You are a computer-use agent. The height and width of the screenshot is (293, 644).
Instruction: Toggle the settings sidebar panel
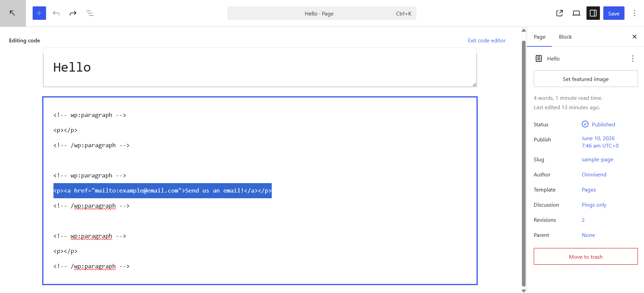593,13
